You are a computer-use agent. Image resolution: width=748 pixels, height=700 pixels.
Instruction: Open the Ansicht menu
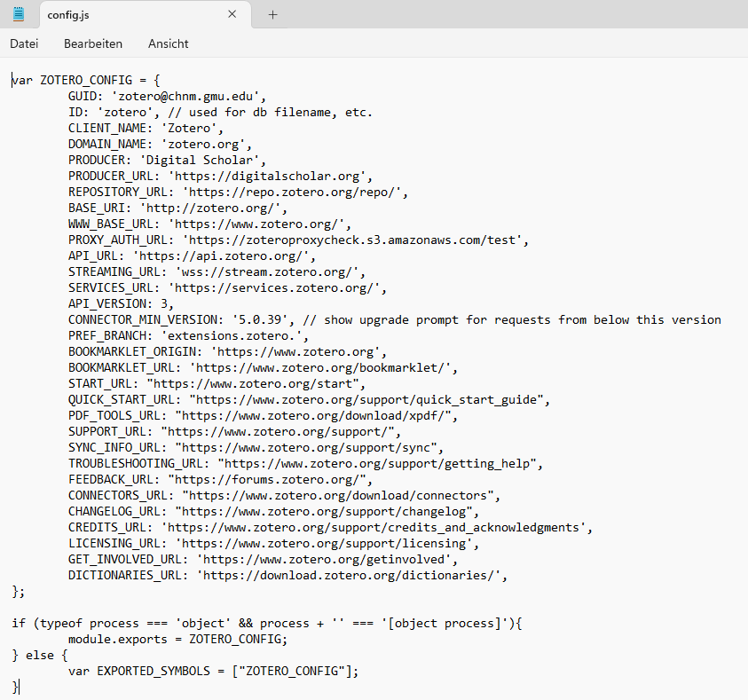(x=168, y=43)
